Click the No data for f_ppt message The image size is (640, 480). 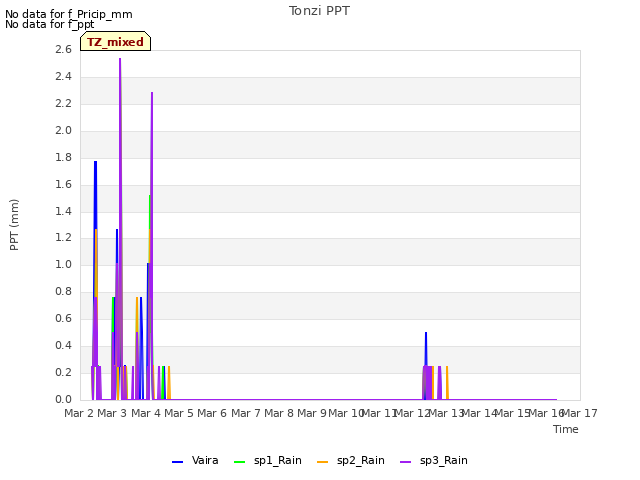pyautogui.click(x=50, y=24)
